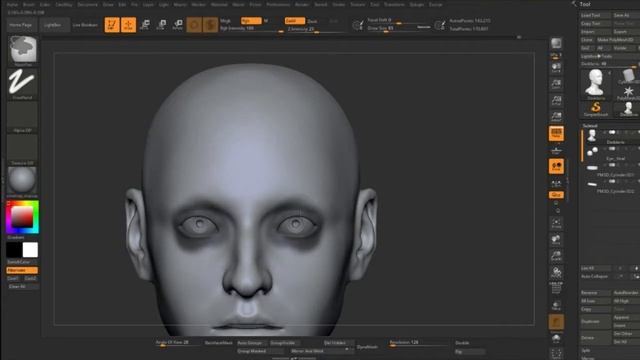Activate the Draw mode button
This screenshot has width=640, height=360.
(128, 25)
